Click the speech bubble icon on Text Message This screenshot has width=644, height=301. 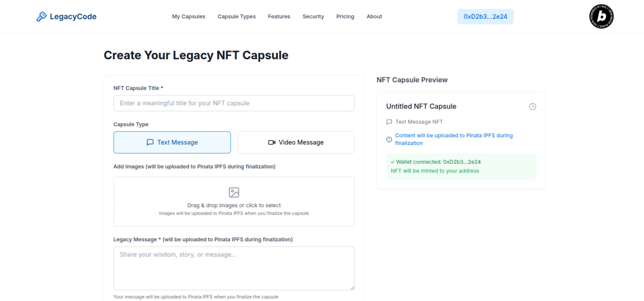pyautogui.click(x=150, y=142)
